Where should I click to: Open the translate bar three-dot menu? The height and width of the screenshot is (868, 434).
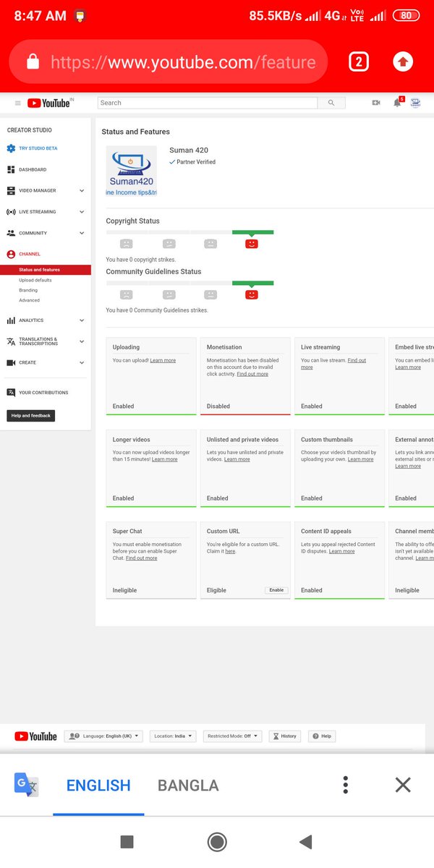[x=346, y=785]
